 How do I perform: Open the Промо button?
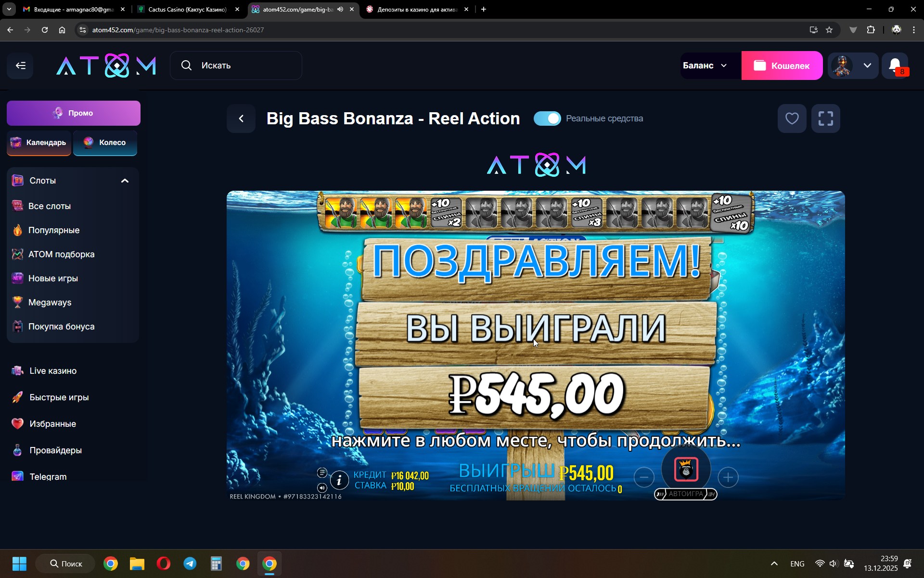74,113
